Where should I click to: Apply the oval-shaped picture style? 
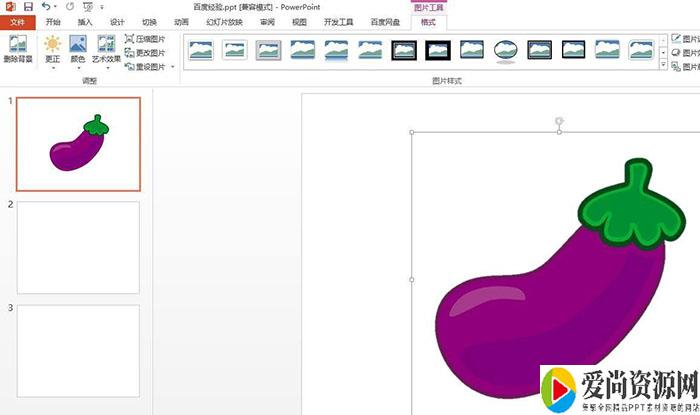click(506, 49)
